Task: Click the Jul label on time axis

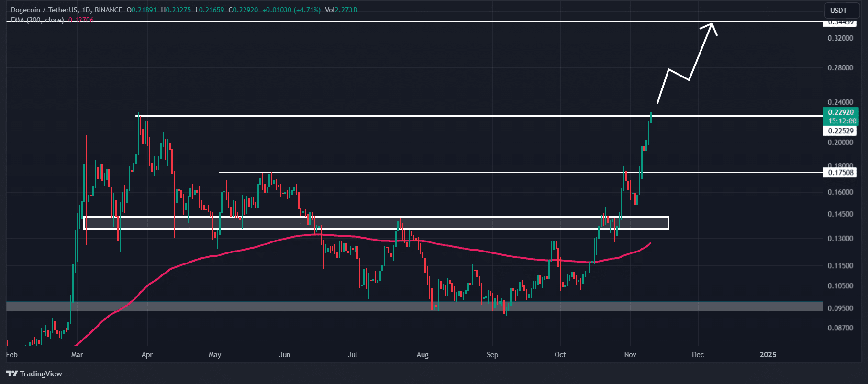Action: [x=353, y=354]
